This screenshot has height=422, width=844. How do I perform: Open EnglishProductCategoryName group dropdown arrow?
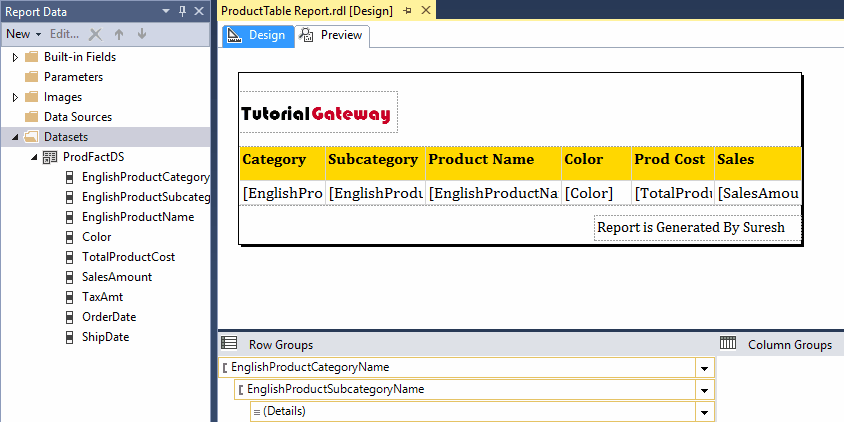pos(704,369)
